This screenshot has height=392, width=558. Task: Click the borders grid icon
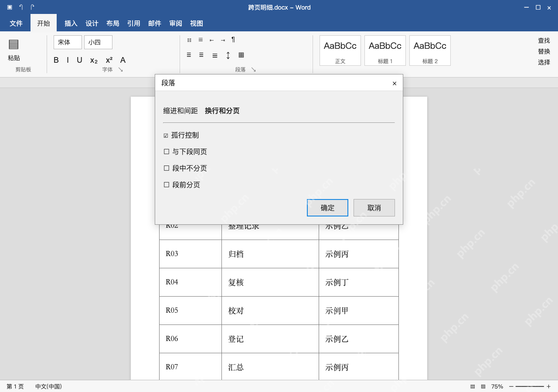[241, 55]
